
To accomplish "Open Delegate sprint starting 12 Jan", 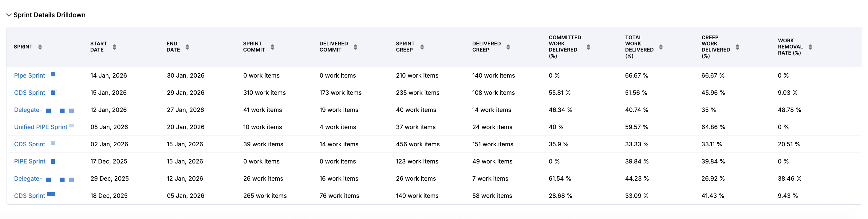I will 28,110.
